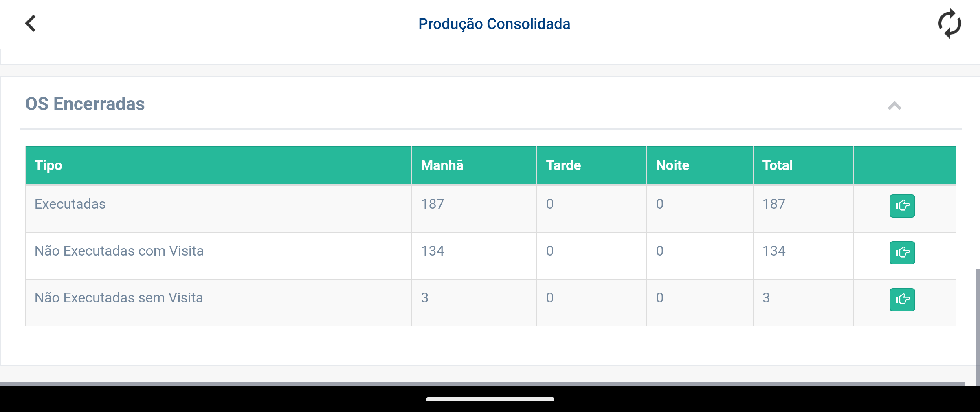This screenshot has width=980, height=412.
Task: Click the Total column header
Action: point(777,165)
